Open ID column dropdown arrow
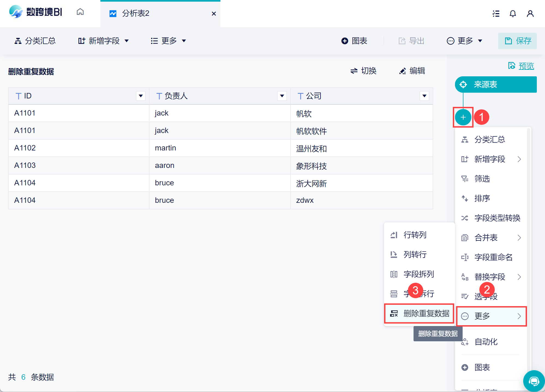Image resolution: width=545 pixels, height=392 pixels. [141, 96]
